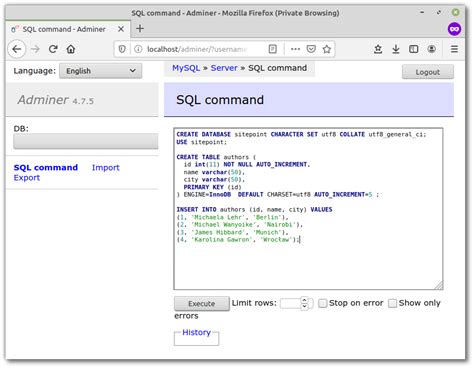Click the 'Karolina Gawron' value in query

pos(222,240)
